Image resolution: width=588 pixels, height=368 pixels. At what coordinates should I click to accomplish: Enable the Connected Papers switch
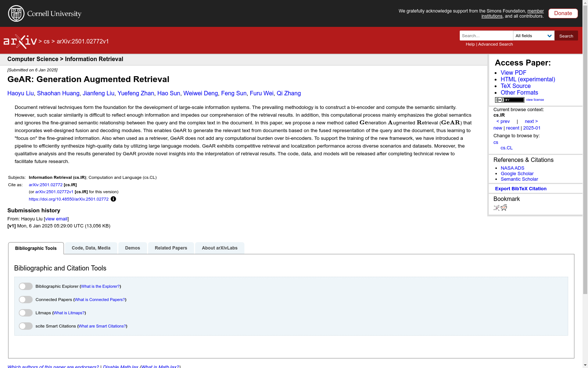pos(26,300)
